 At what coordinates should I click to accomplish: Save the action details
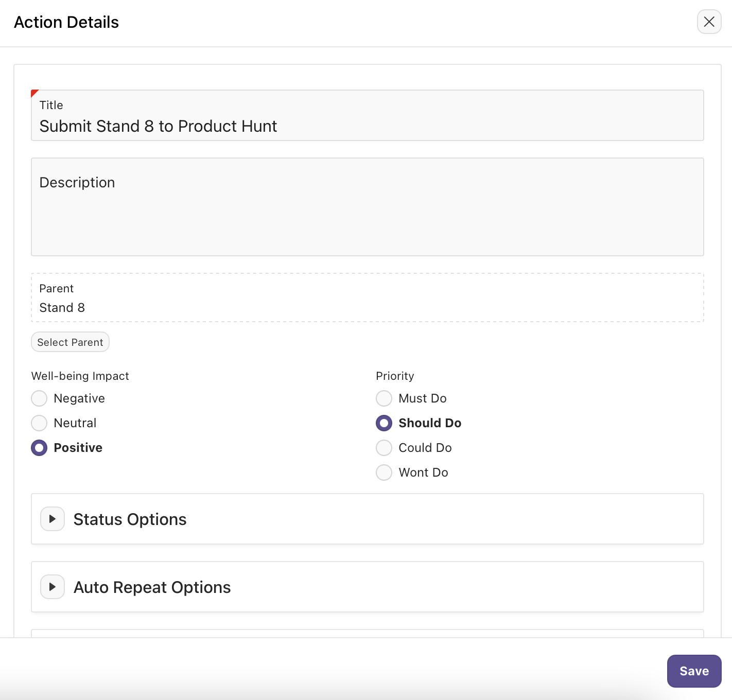tap(694, 671)
